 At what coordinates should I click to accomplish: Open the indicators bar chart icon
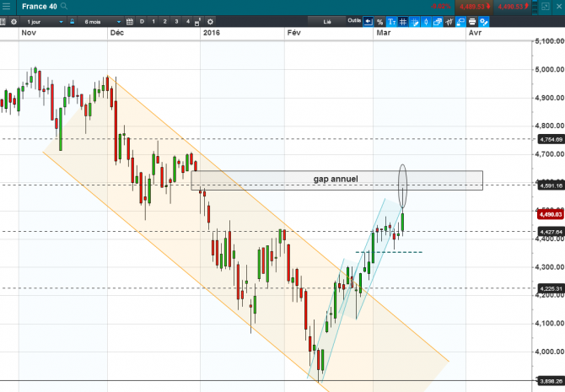[x=449, y=22]
